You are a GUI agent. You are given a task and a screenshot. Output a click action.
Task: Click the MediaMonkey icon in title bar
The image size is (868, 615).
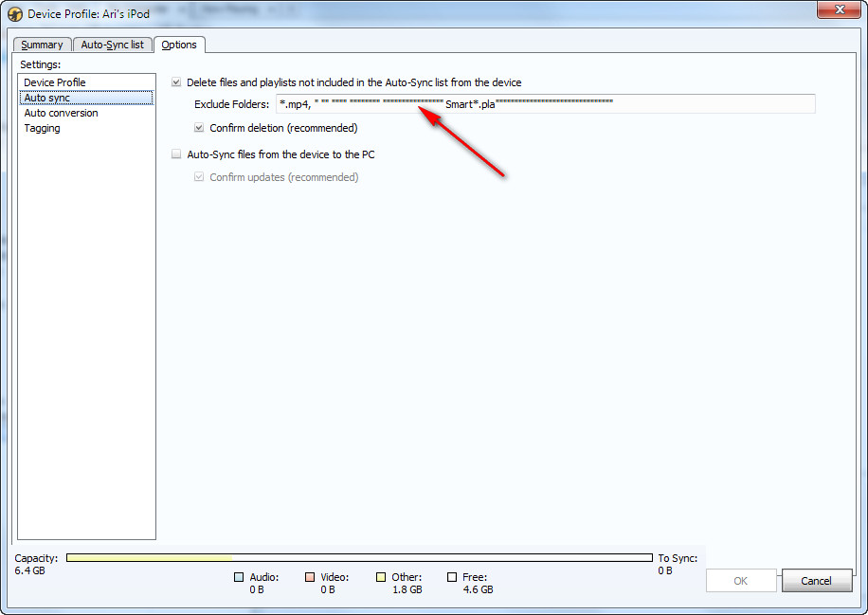(x=14, y=13)
